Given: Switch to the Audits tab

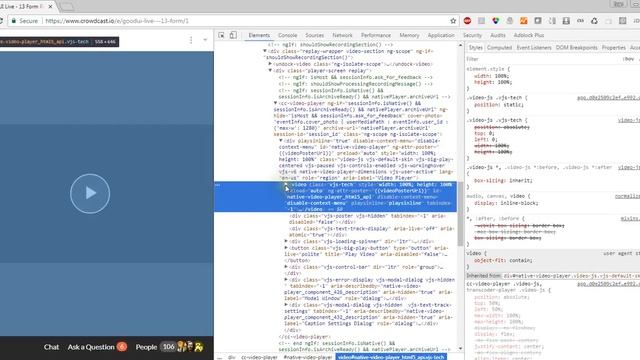Looking at the screenshot, I should click(498, 36).
